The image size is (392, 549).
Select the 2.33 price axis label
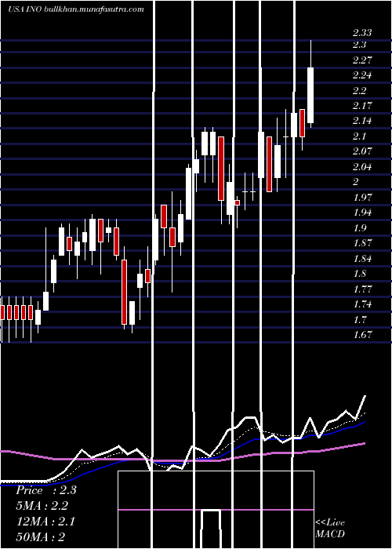pyautogui.click(x=362, y=33)
